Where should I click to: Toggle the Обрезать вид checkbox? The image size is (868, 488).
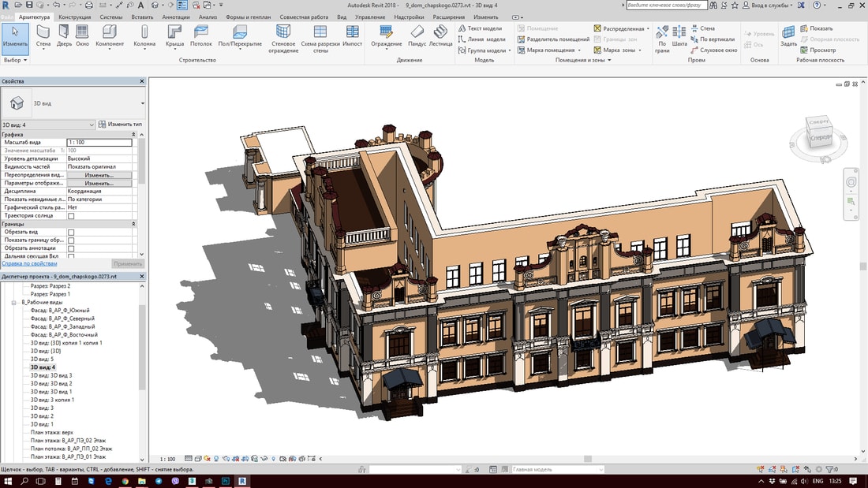[x=71, y=233]
